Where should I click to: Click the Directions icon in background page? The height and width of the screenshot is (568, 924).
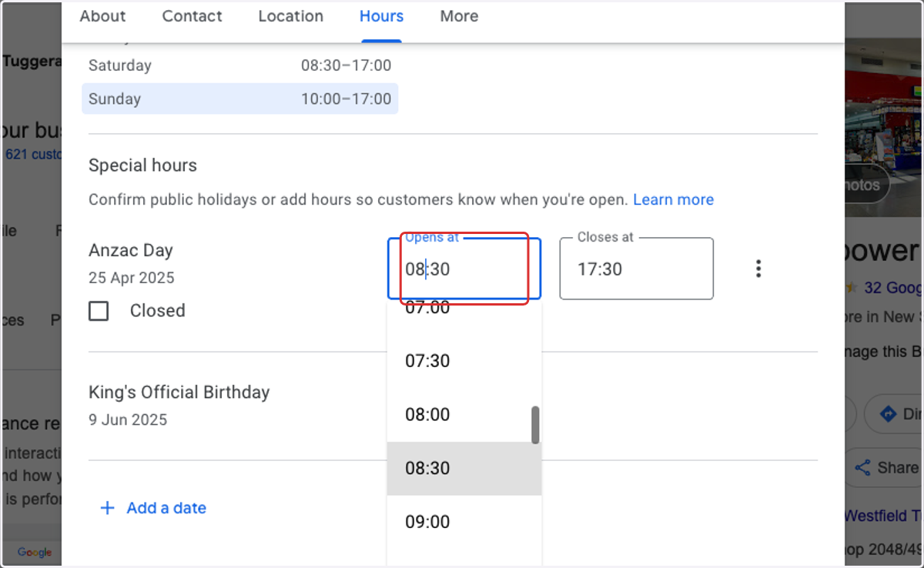(888, 414)
